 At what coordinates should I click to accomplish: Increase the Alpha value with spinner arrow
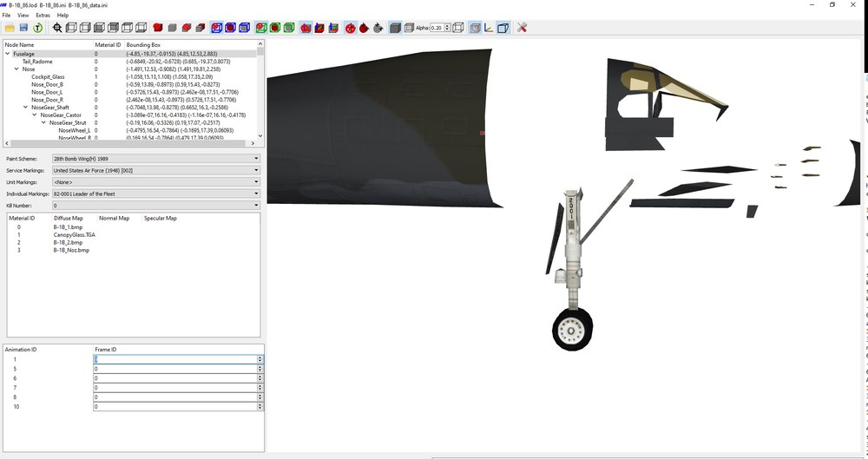(x=447, y=25)
